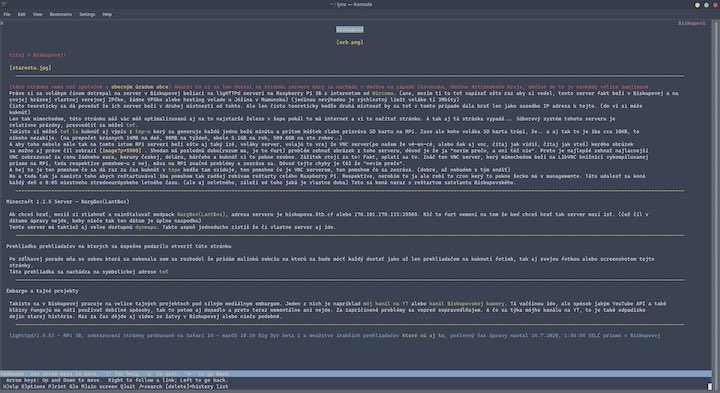Viewport: 720px width, 393px height.
Task: Click the terminal vertical scrollbar
Action: pos(716,205)
